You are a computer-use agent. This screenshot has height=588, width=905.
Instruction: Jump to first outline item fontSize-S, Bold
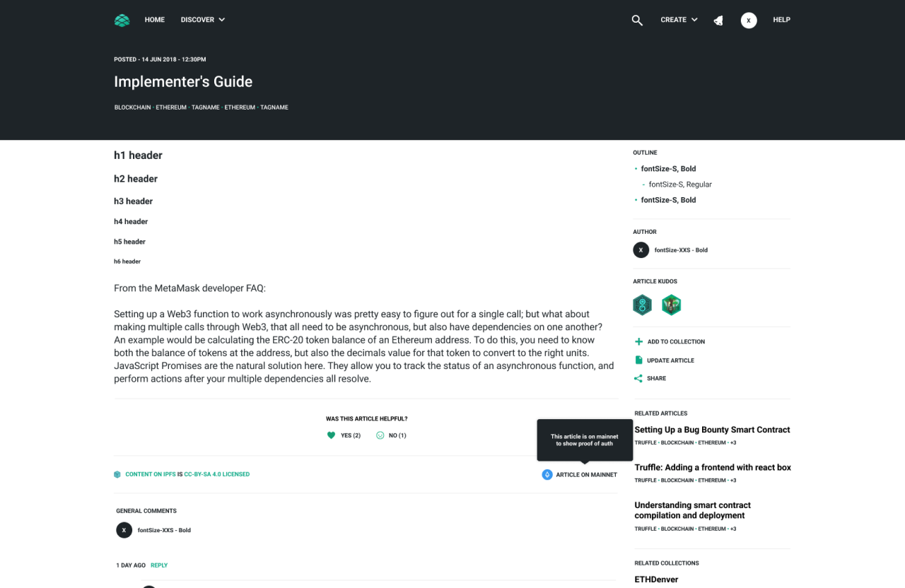tap(668, 169)
